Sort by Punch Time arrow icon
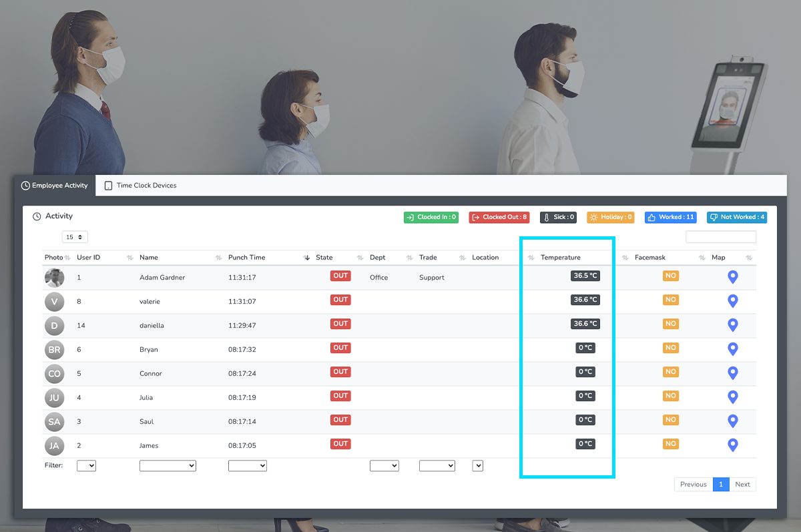The width and height of the screenshot is (801, 532). pos(307,258)
